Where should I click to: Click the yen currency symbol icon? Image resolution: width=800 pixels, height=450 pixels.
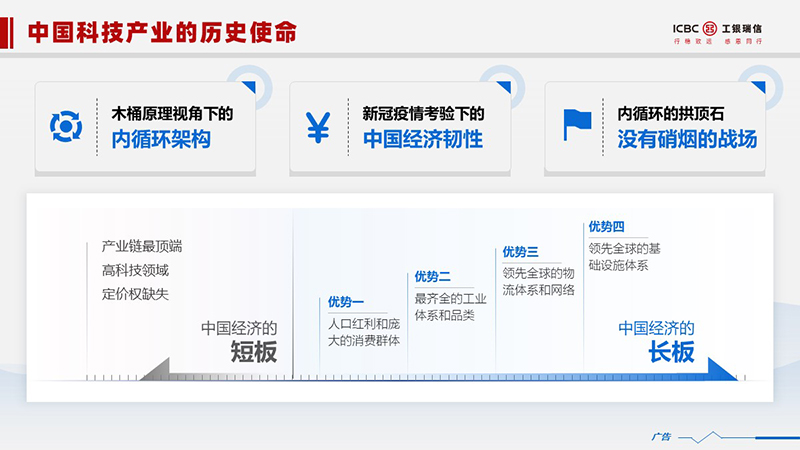click(x=318, y=127)
